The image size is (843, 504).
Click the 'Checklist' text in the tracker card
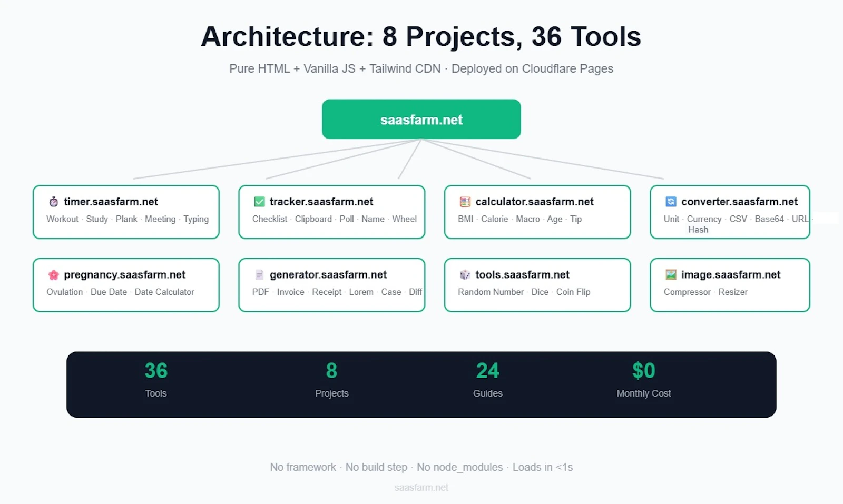[270, 219]
